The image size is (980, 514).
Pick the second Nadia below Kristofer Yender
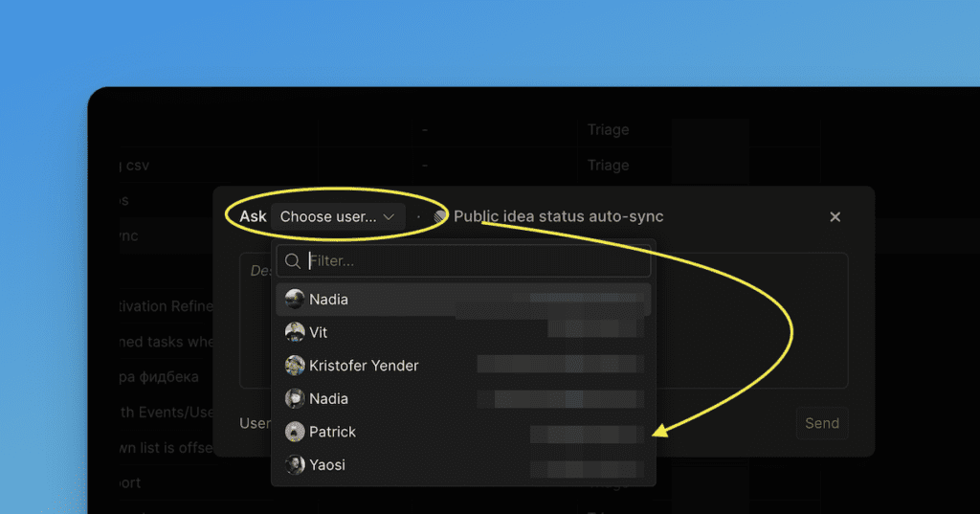point(328,398)
